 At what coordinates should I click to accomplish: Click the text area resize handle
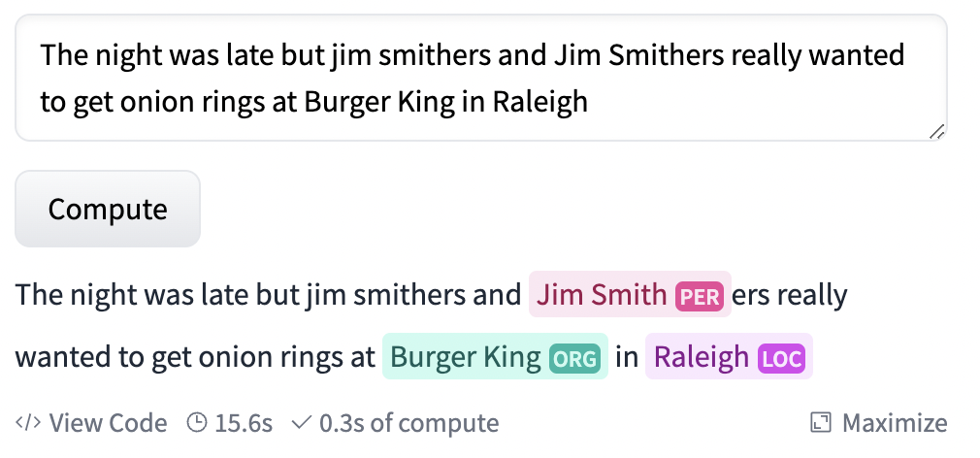(936, 131)
